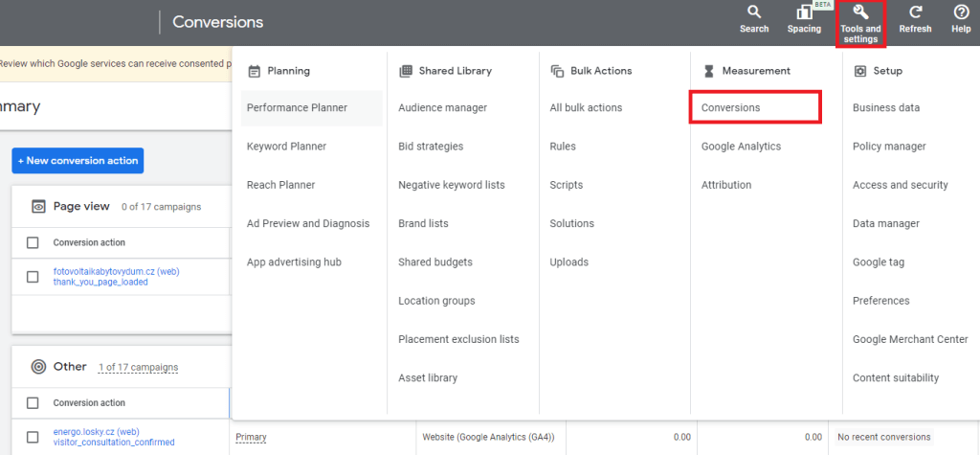Open Keyword Planner
This screenshot has height=455, width=980.
tap(286, 147)
